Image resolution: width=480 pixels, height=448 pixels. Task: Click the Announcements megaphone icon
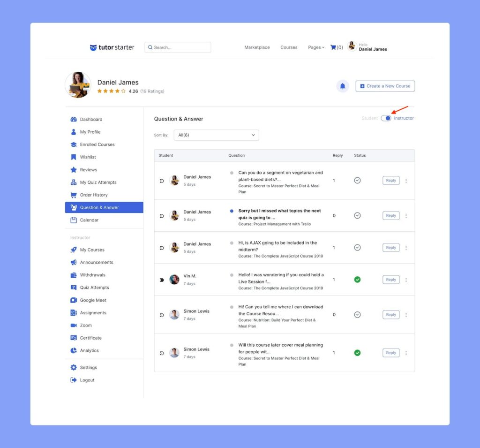(x=74, y=262)
